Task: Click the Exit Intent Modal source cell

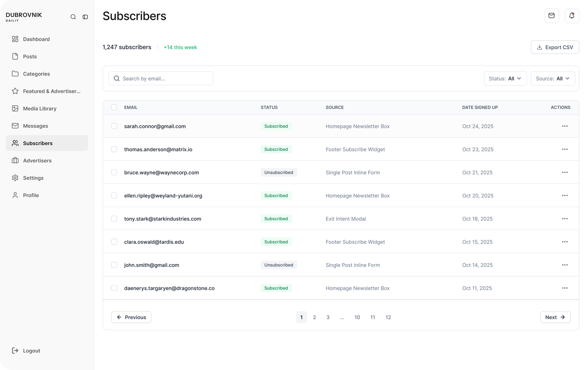Action: tap(346, 218)
